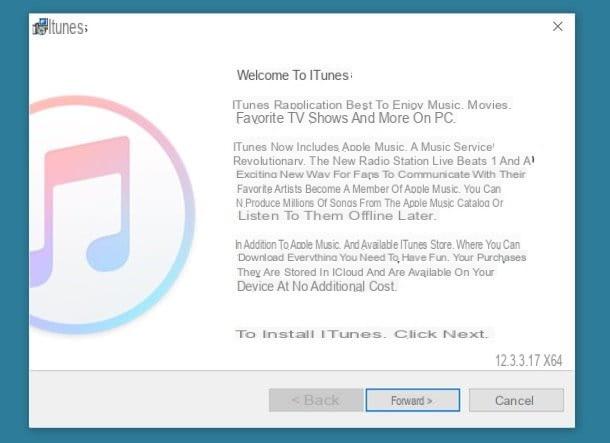Click the large iTunes music note logo
The height and width of the screenshot is (443, 610).
[112, 215]
